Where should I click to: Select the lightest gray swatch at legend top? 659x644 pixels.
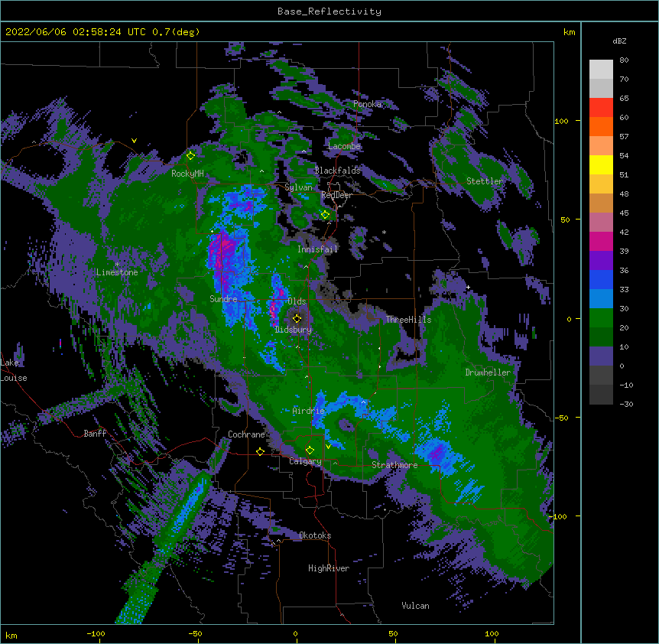tap(601, 69)
